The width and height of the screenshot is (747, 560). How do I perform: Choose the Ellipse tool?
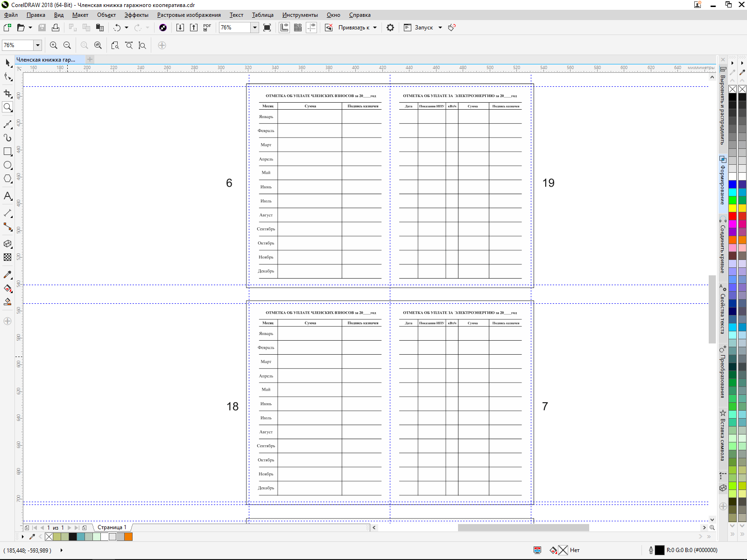tap(7, 165)
